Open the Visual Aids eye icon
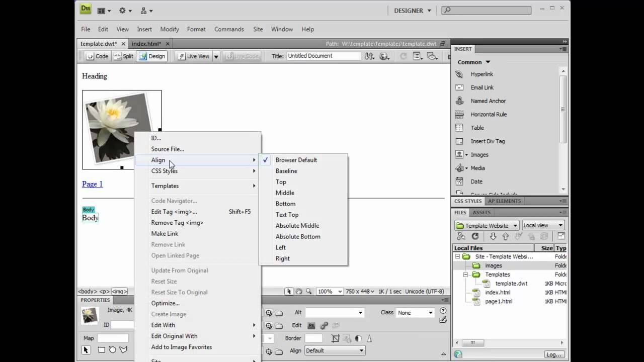The height and width of the screenshot is (362, 644). click(432, 56)
